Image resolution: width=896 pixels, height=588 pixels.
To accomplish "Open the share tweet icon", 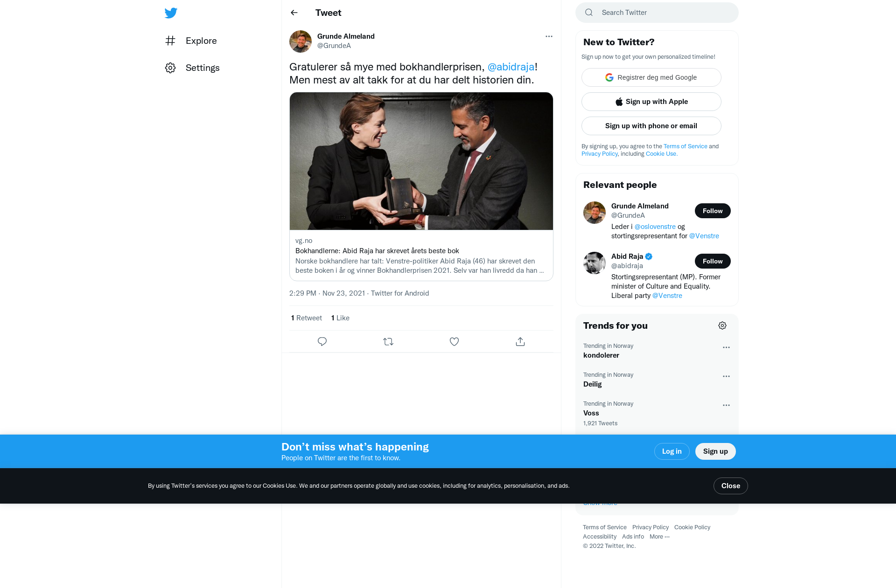I will (520, 342).
